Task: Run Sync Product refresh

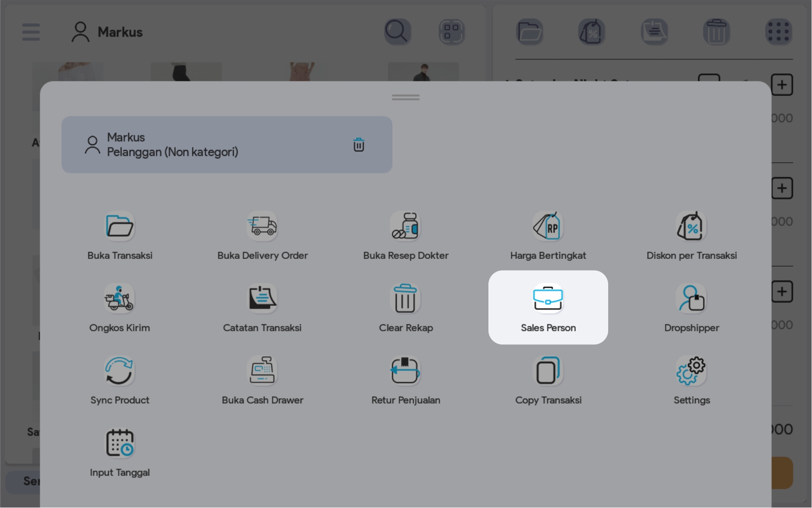Action: [x=119, y=371]
